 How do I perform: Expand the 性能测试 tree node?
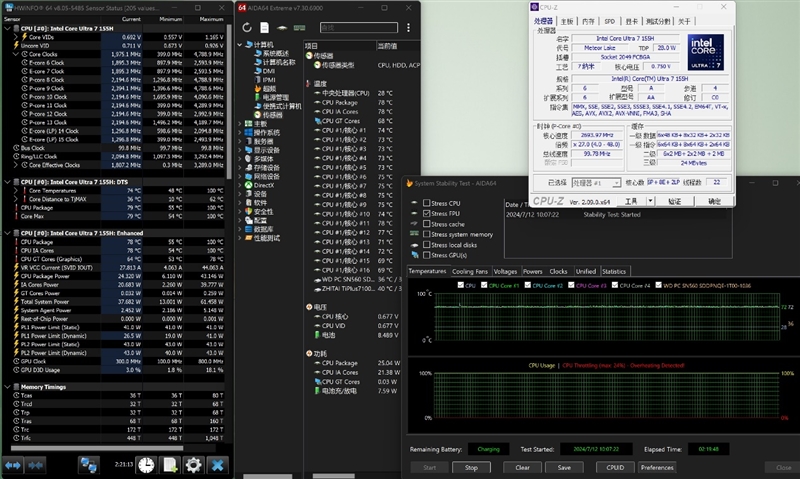pos(240,238)
